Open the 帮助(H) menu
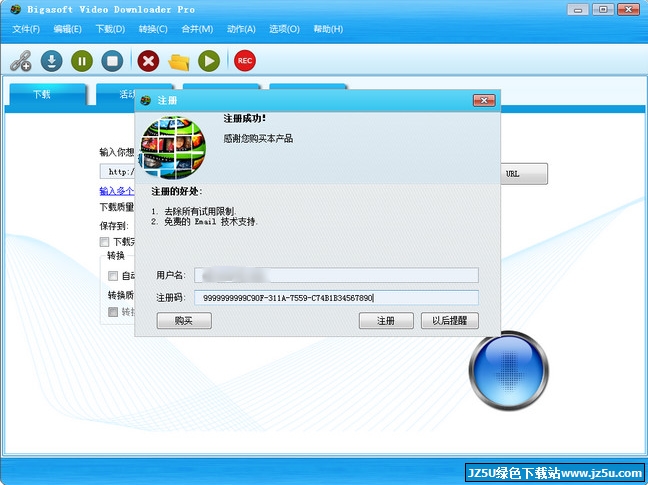The image size is (648, 485). (x=328, y=29)
